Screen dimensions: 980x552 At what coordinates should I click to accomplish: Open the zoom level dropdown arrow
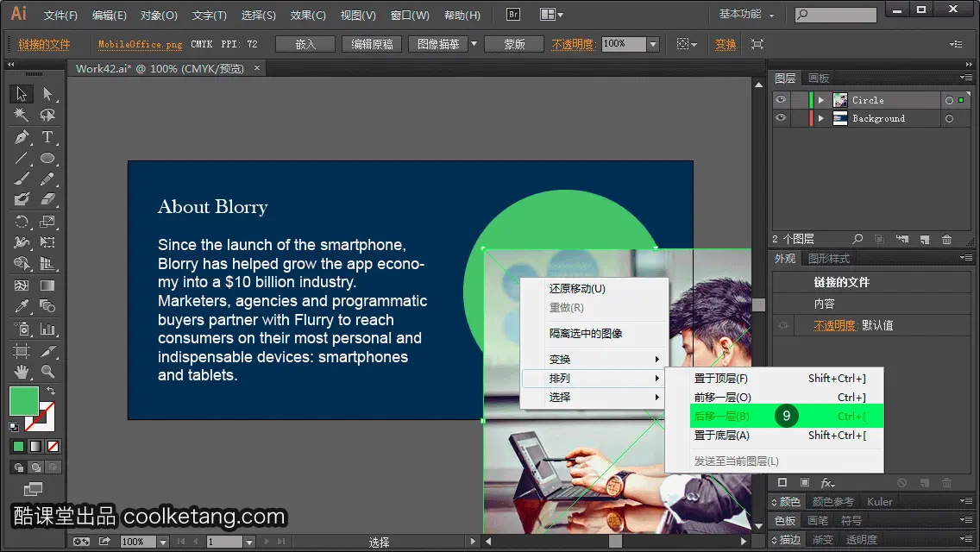pos(162,542)
